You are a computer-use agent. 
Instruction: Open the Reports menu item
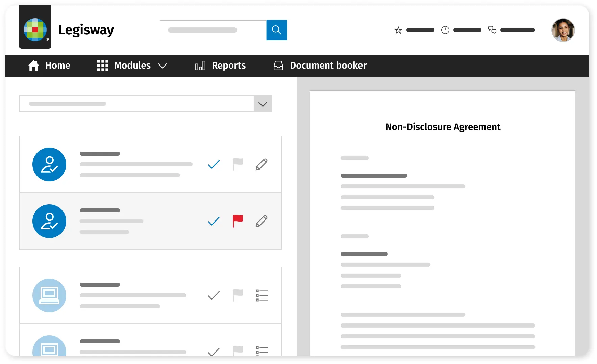coord(220,66)
